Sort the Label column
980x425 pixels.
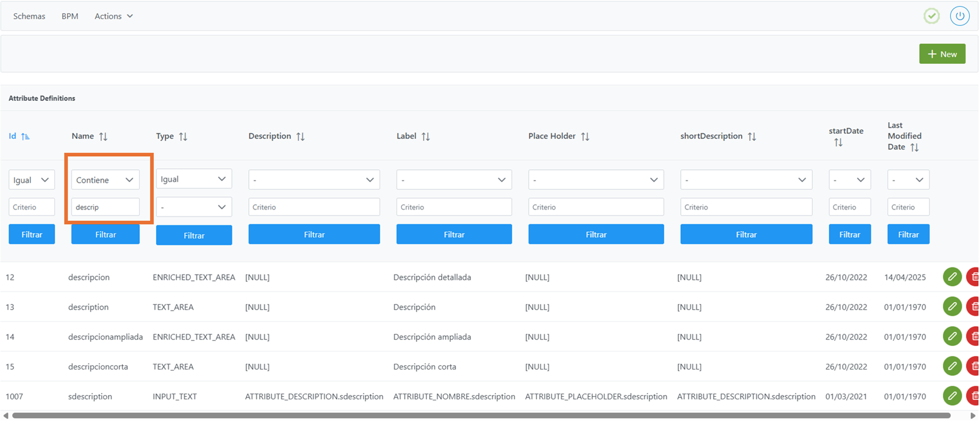coord(426,136)
